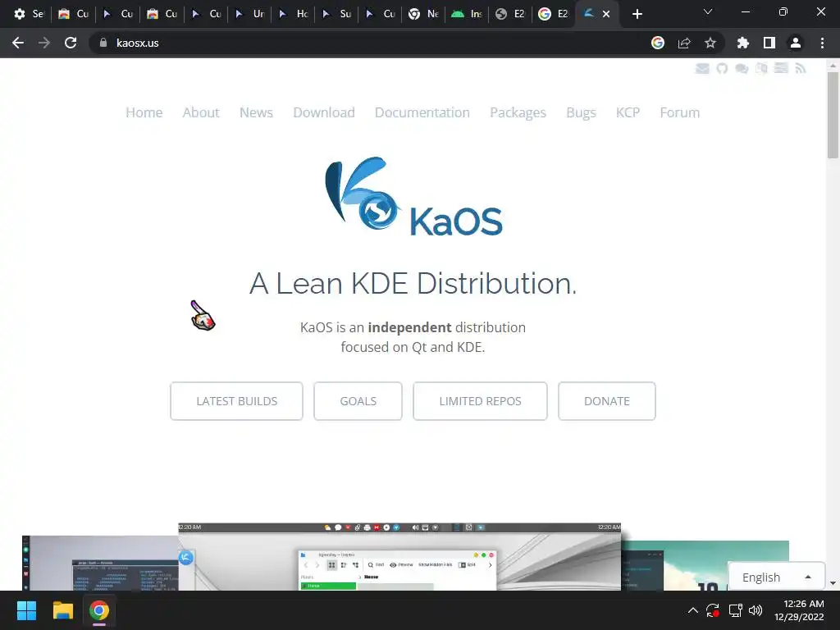Switch to the E2 tab with the Google icon
The height and width of the screenshot is (630, 840).
point(554,14)
